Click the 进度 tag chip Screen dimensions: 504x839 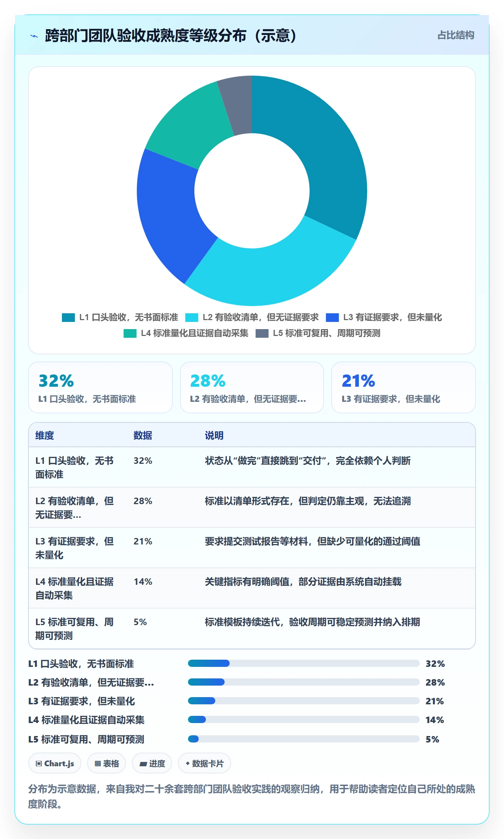[152, 763]
